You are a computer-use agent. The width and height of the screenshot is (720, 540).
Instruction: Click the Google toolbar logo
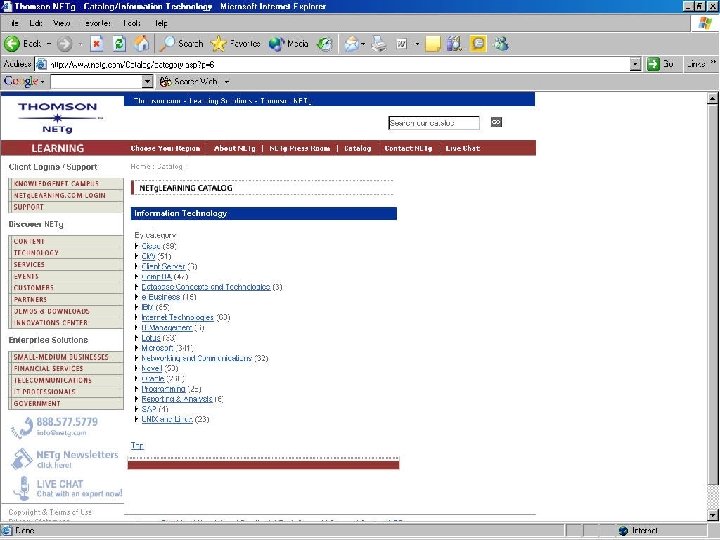pos(21,81)
